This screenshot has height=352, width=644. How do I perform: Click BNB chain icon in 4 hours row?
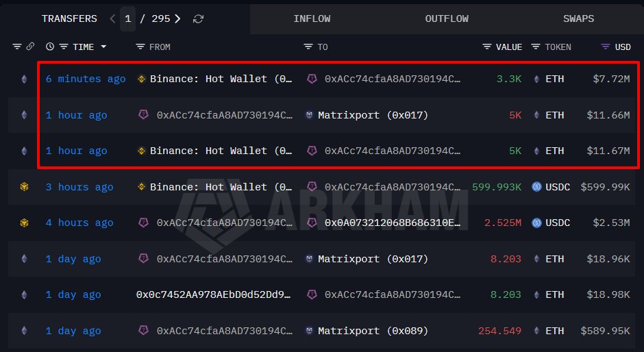[x=24, y=223]
